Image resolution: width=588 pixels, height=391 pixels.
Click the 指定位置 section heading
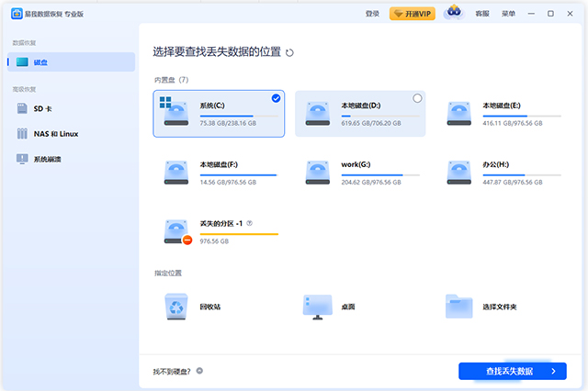point(168,273)
